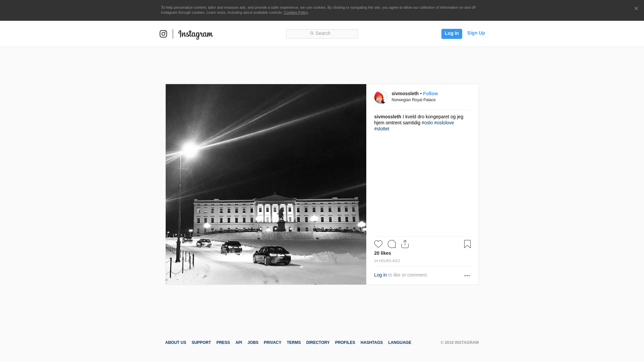The image size is (644, 362).
Task: Open LANGUAGE selector in footer
Action: (399, 343)
